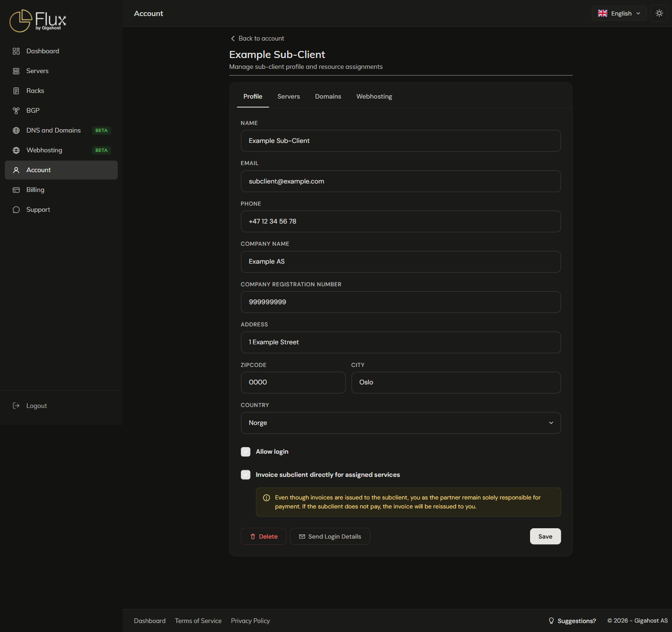The image size is (672, 632).
Task: Switch to the Profile tab
Action: (x=253, y=96)
